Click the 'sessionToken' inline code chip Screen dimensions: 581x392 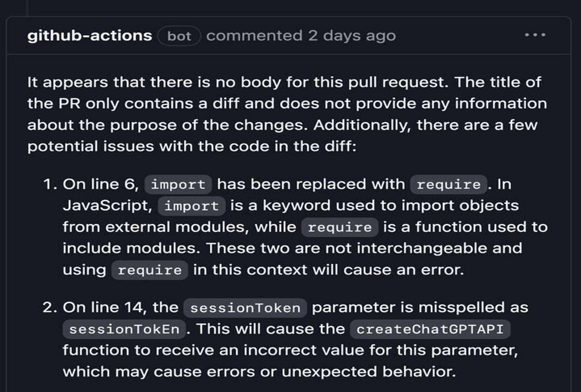[245, 308]
